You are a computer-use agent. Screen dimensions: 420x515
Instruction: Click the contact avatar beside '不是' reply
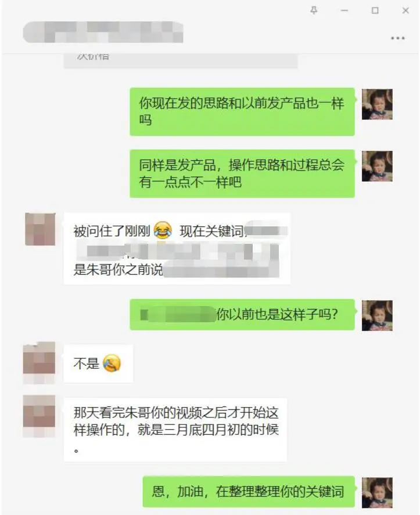[x=39, y=363]
